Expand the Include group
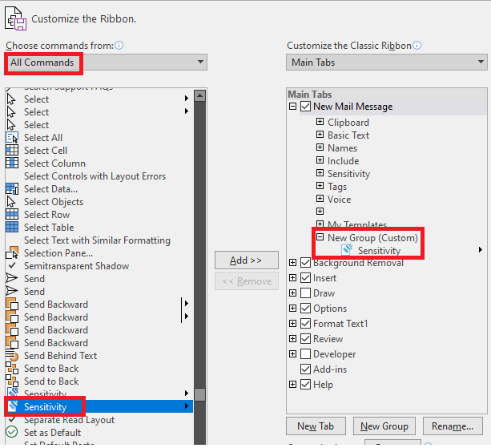The image size is (491, 448). 320,160
